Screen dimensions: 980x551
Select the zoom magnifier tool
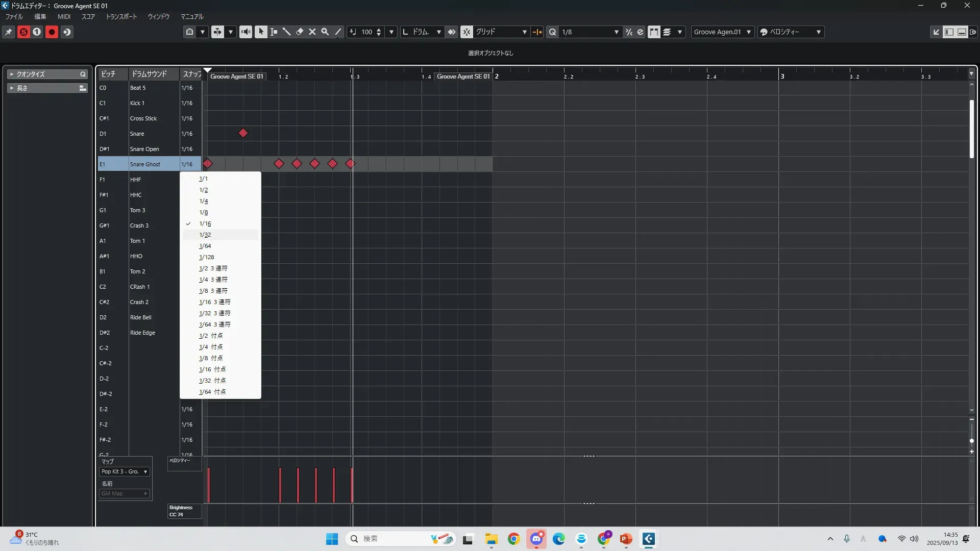[325, 32]
